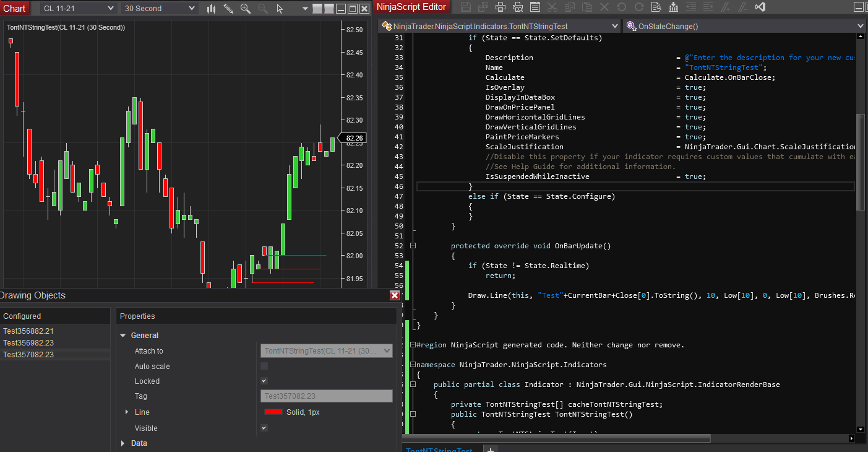Collapse the namespace code block

tap(413, 365)
